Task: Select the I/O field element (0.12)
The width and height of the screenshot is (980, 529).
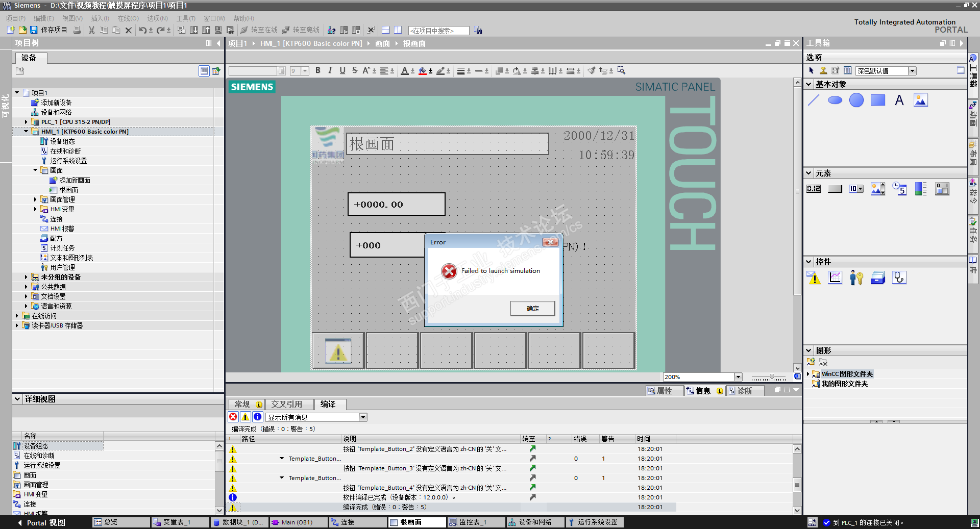Action: 814,189
